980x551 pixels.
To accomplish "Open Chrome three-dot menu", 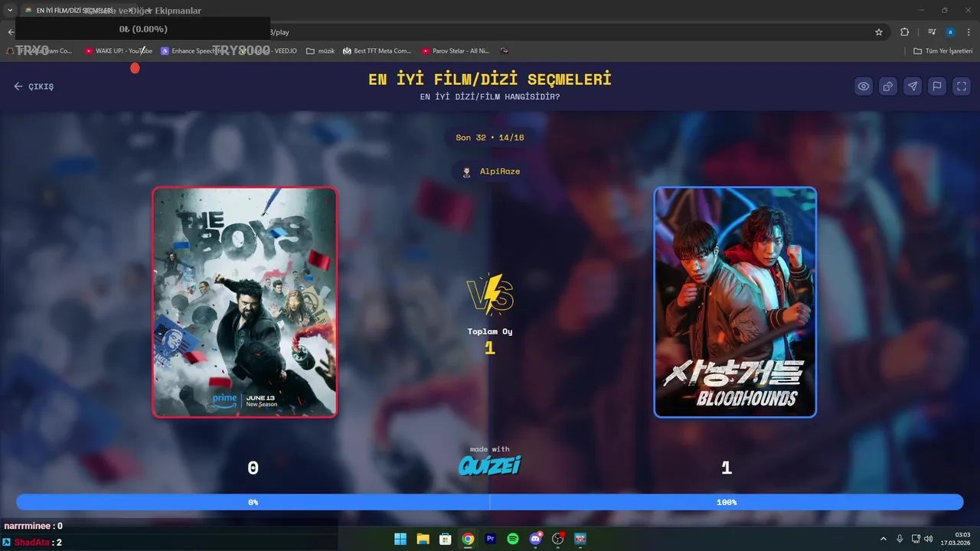I will pyautogui.click(x=969, y=32).
